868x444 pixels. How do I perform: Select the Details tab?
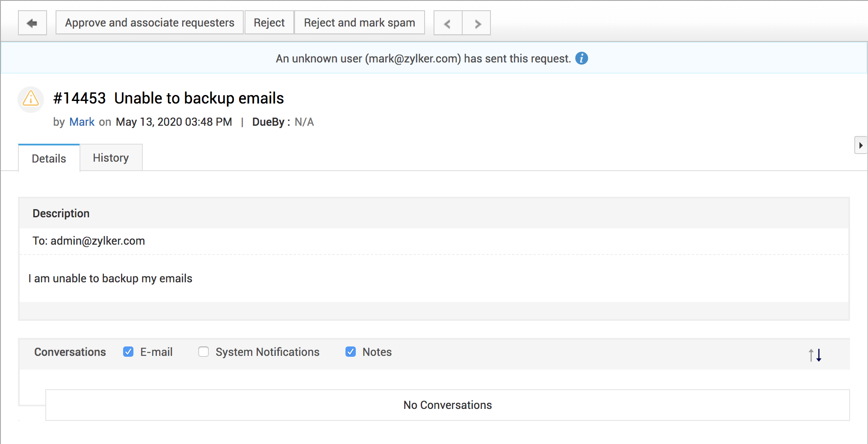(49, 158)
